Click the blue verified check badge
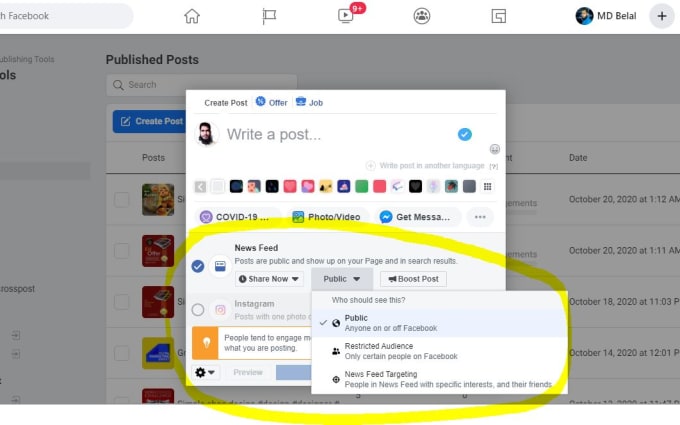The image size is (680, 425). point(464,134)
